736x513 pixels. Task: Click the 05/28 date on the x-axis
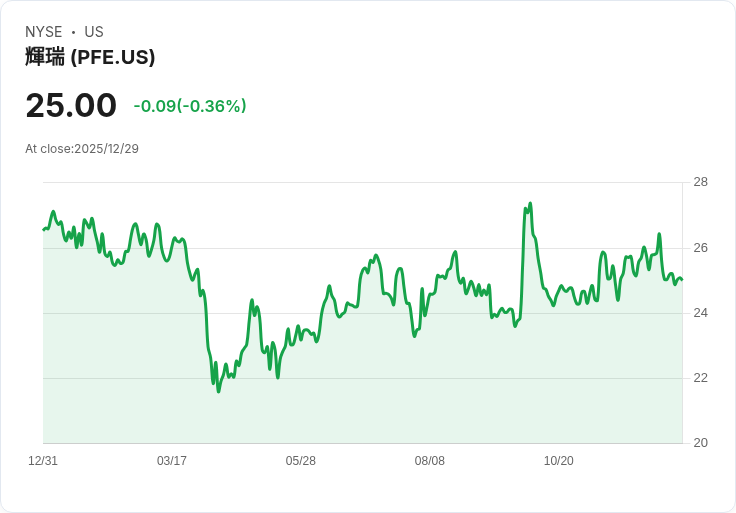tap(300, 460)
